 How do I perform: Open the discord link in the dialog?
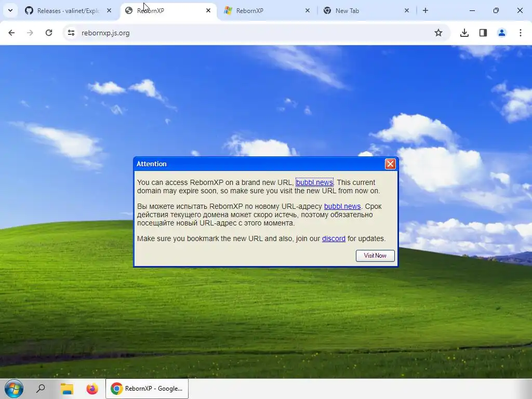pyautogui.click(x=334, y=238)
